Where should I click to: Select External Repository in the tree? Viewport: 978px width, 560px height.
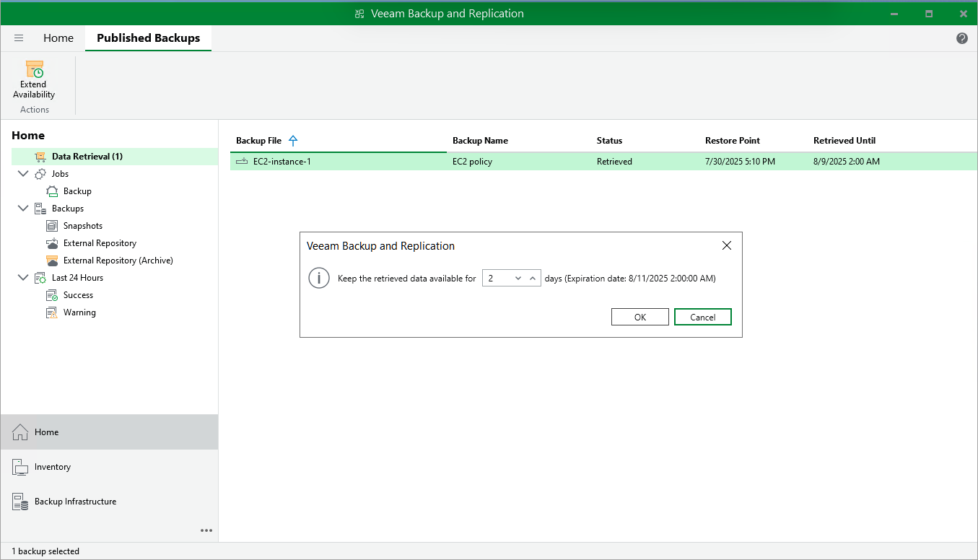pyautogui.click(x=100, y=243)
